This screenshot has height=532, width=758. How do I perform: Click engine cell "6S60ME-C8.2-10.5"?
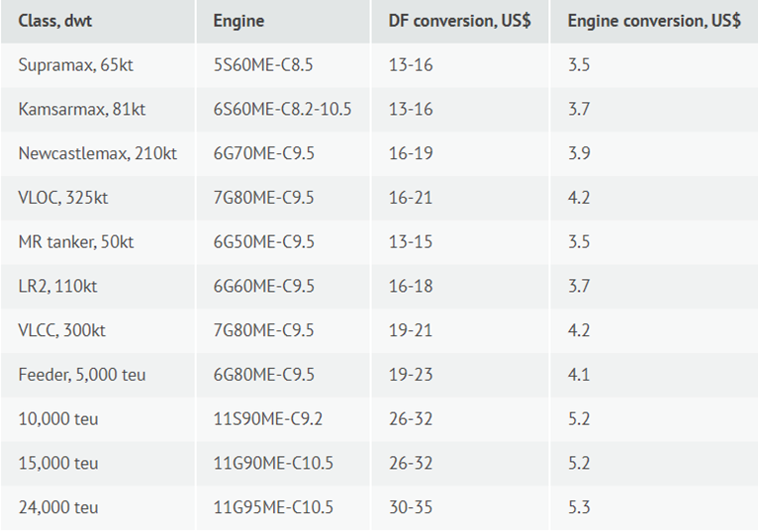tap(282, 110)
